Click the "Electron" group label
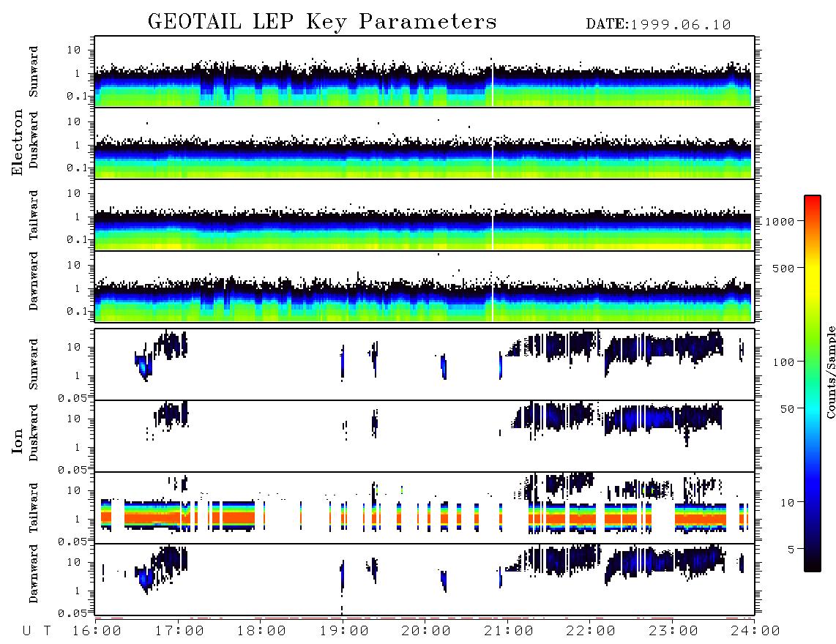836x644 pixels. pos(18,142)
